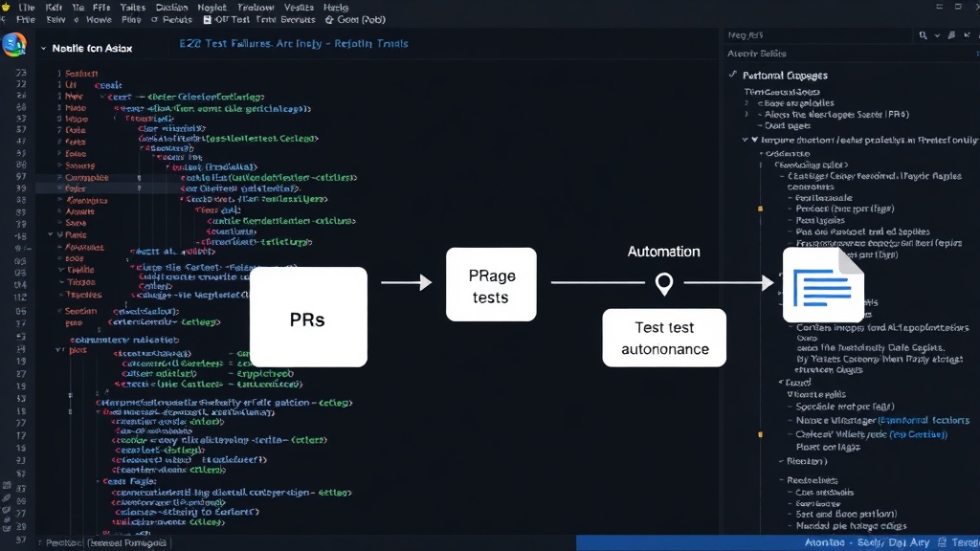Click the small icon at status bar right
This screenshot has height=551, width=980.
pyautogui.click(x=943, y=543)
